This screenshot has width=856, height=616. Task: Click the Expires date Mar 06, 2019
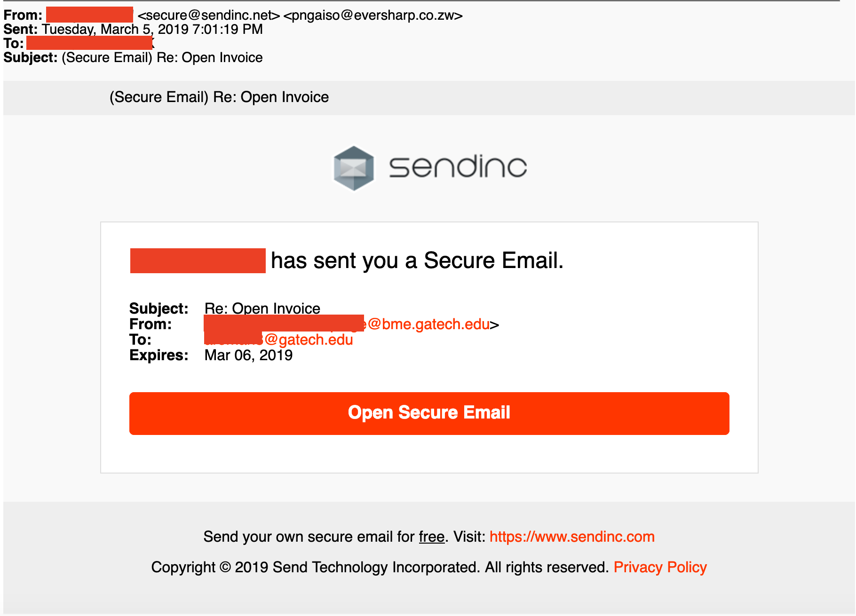tap(248, 355)
